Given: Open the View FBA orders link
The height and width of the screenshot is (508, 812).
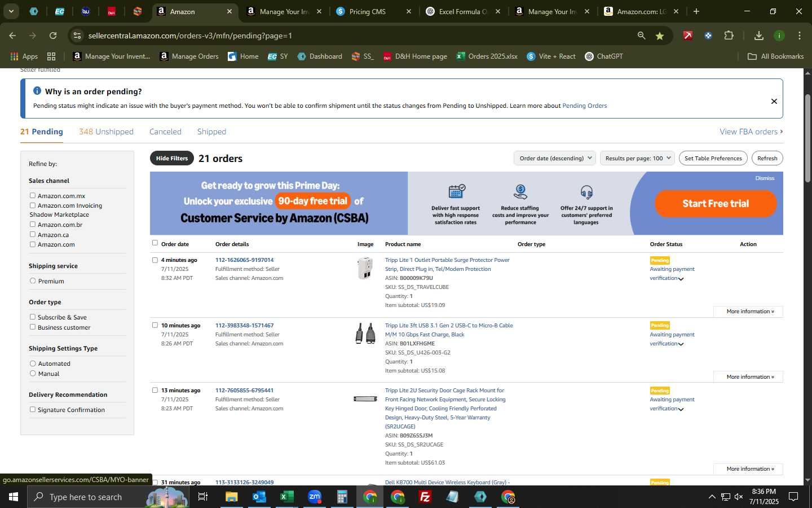Looking at the screenshot, I should (x=751, y=132).
